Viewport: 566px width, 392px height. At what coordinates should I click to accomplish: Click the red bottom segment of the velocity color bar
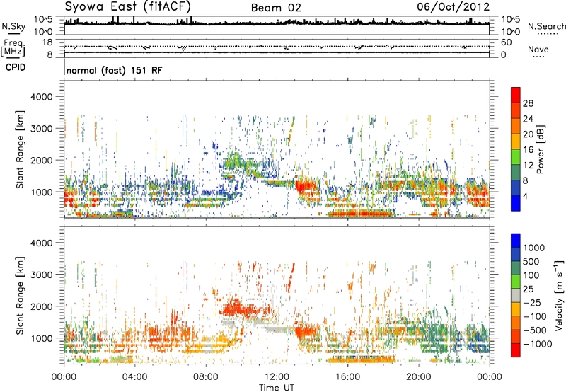(516, 350)
